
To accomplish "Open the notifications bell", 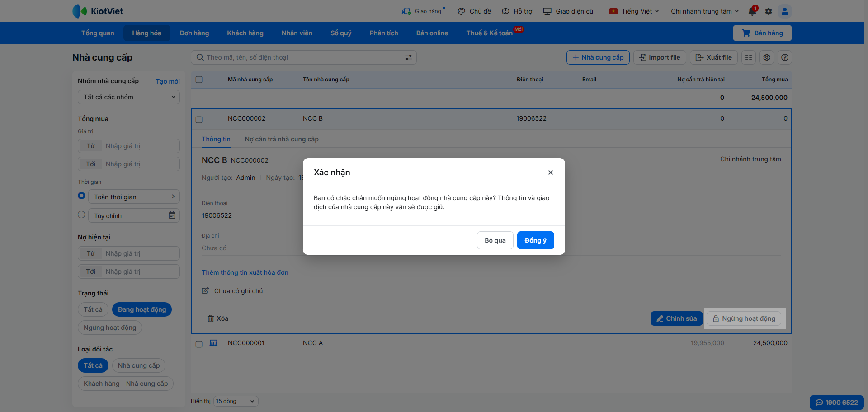I will pos(752,11).
